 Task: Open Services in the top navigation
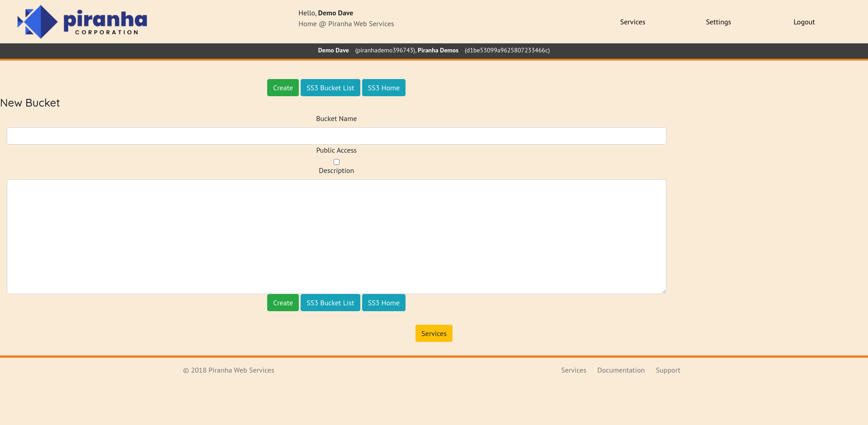coord(632,22)
